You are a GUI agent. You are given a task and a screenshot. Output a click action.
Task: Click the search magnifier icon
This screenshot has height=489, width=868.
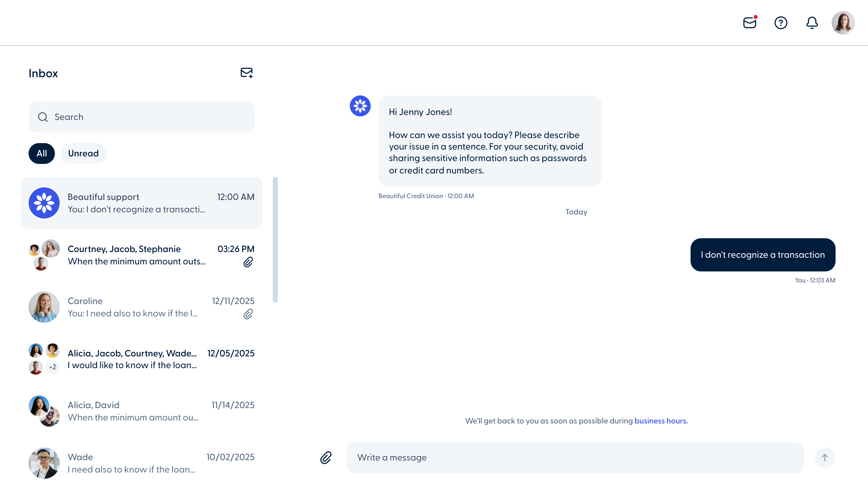tap(43, 117)
